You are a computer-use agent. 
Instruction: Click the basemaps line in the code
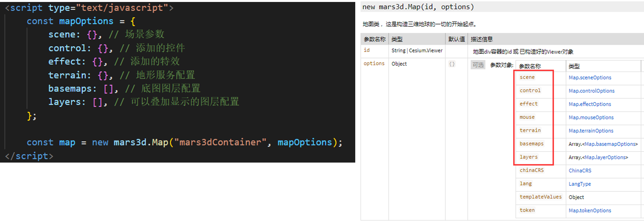pyautogui.click(x=124, y=88)
